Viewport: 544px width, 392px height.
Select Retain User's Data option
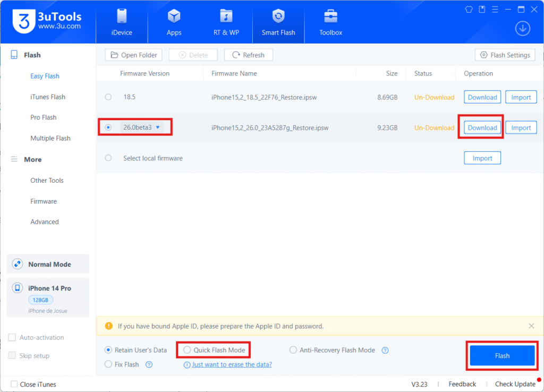pyautogui.click(x=108, y=350)
